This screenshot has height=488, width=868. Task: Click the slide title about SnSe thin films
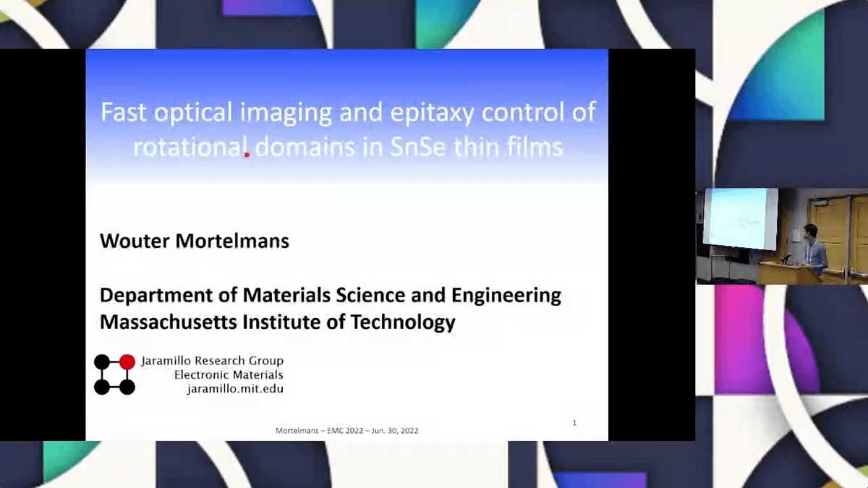click(x=347, y=130)
